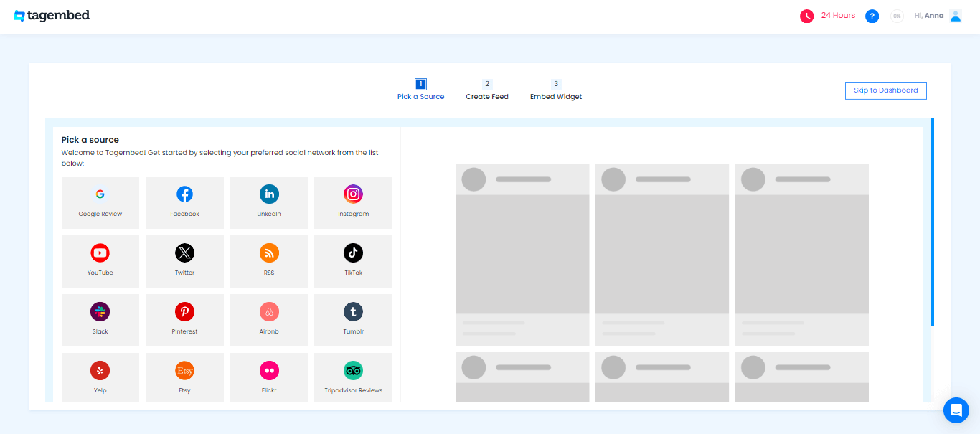Select Tripadvisor Reviews as the source
This screenshot has width=980, height=434.
click(353, 377)
